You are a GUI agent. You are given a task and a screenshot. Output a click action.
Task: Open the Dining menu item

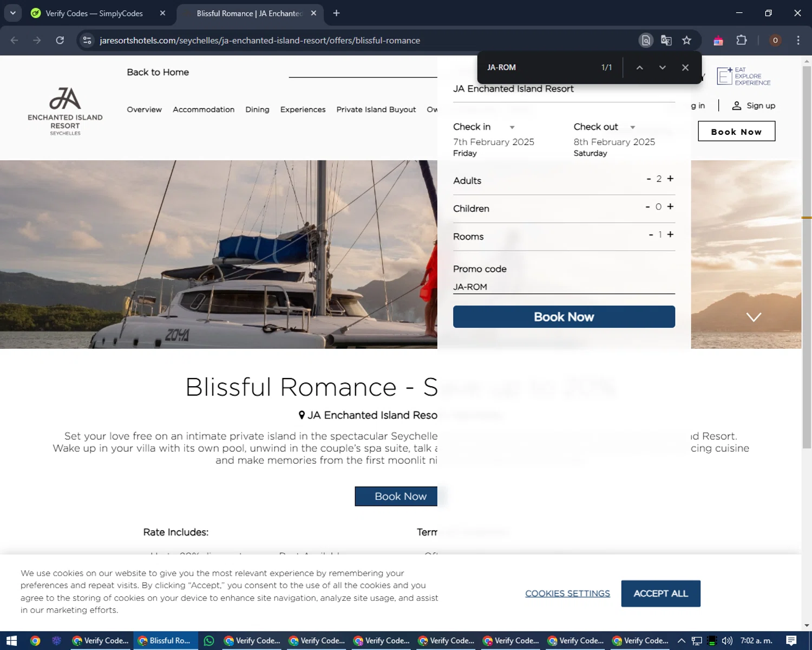pyautogui.click(x=257, y=109)
